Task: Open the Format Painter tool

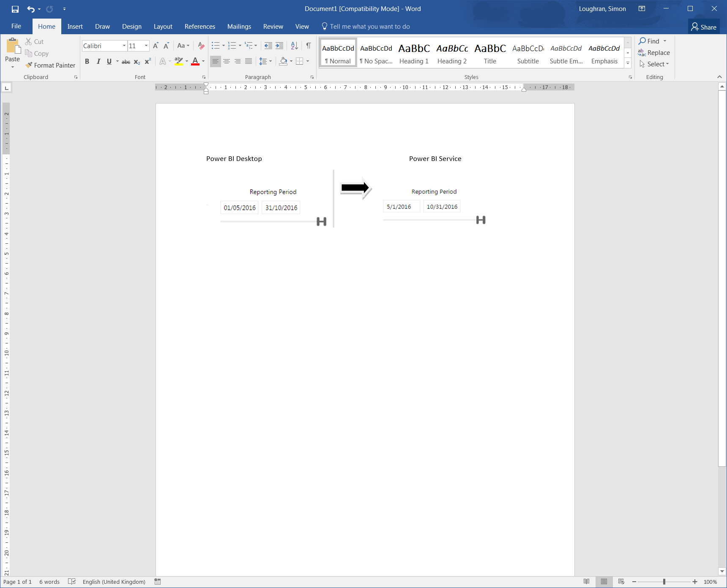Action: pyautogui.click(x=50, y=65)
